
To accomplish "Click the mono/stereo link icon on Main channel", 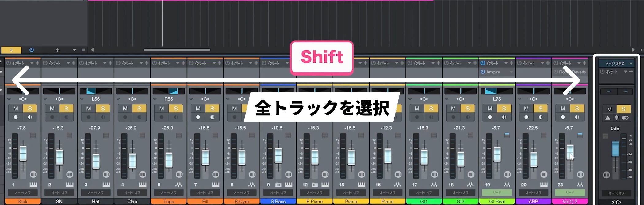I will (x=625, y=118).
